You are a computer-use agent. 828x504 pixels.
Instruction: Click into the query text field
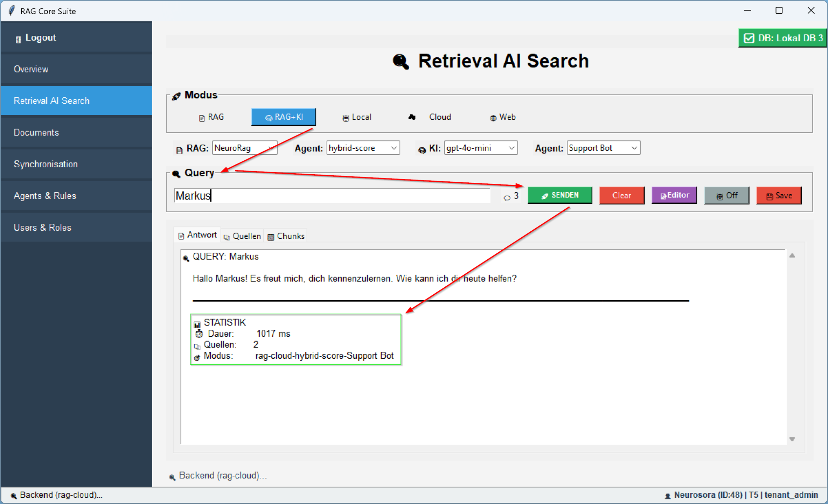(332, 196)
